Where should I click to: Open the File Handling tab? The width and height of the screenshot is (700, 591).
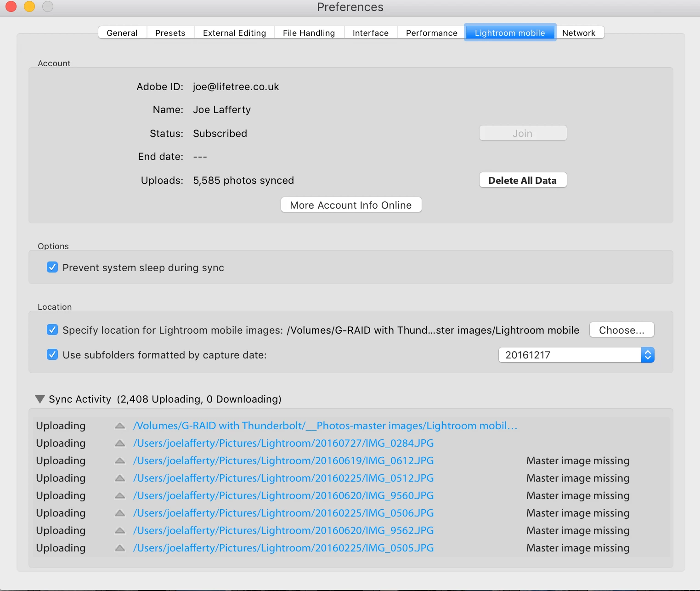[x=309, y=33]
